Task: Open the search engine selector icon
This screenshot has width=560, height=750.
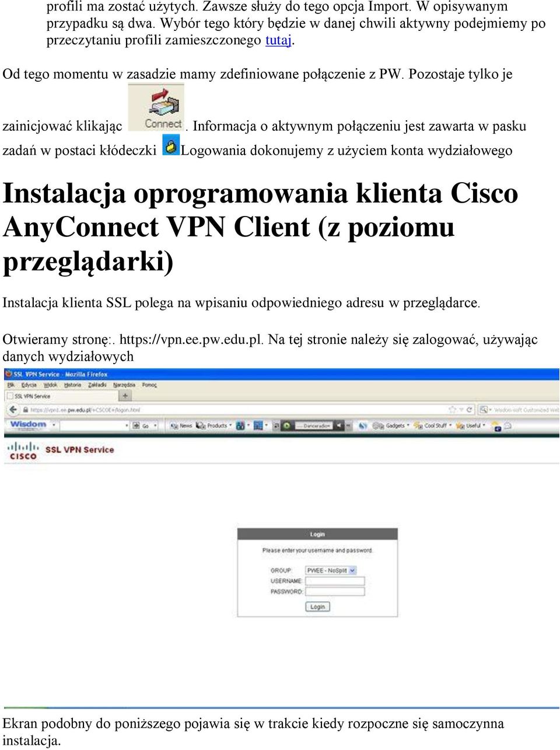Action: [484, 410]
